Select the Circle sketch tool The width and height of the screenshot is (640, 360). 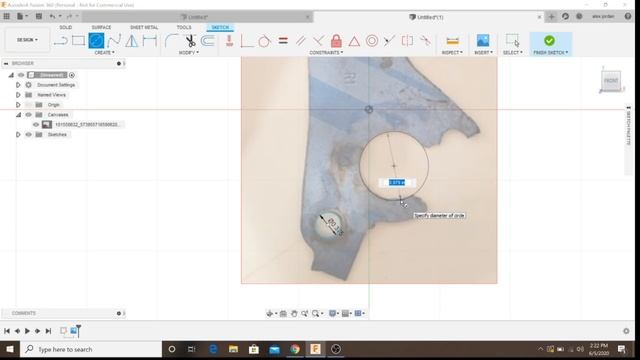pyautogui.click(x=96, y=41)
